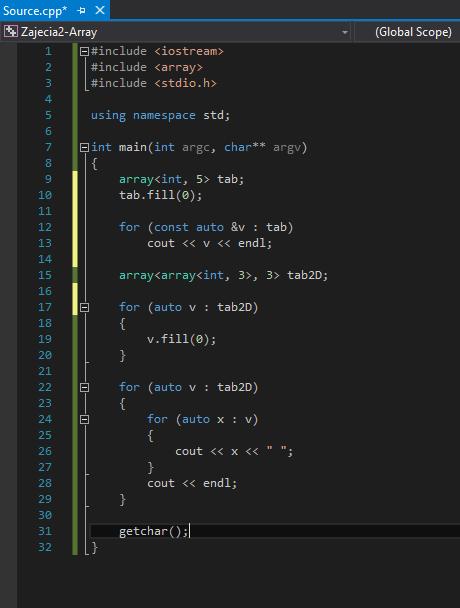Click on '#include <stdio.h>' text
460x608 pixels.
pos(154,83)
